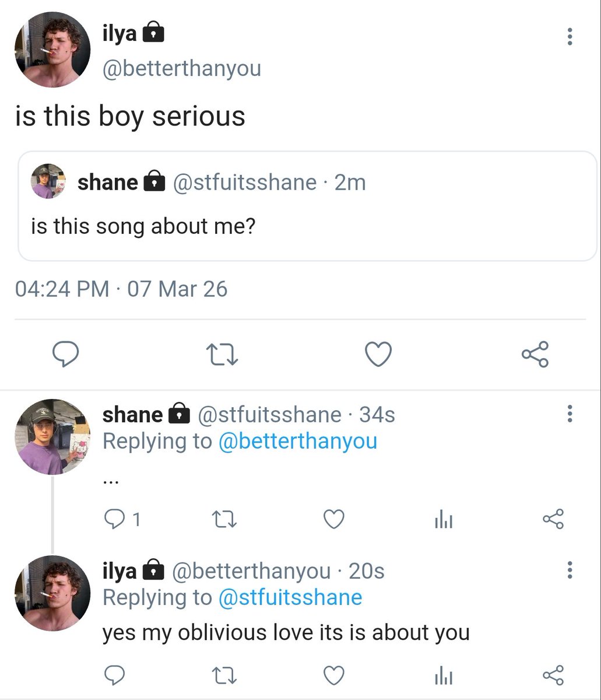This screenshot has height=700, width=601.
Task: View analytics for ilya's last reply
Action: 443,675
